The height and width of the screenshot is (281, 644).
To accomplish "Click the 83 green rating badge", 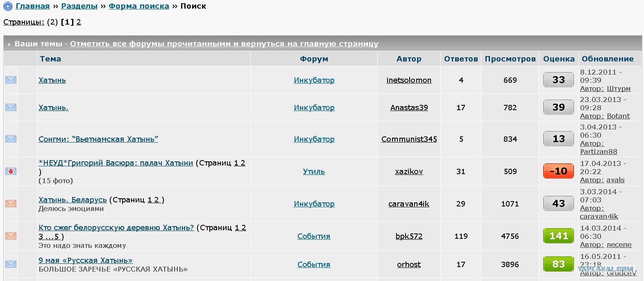I will 558,264.
